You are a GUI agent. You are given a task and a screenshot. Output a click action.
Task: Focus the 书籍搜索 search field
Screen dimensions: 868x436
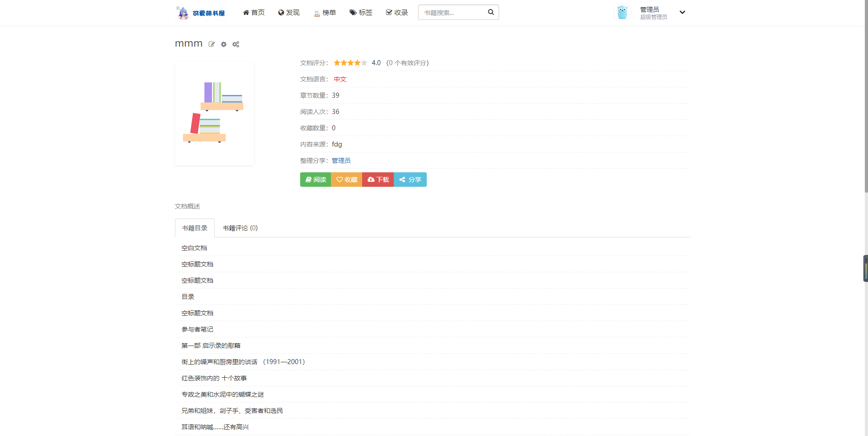(452, 13)
